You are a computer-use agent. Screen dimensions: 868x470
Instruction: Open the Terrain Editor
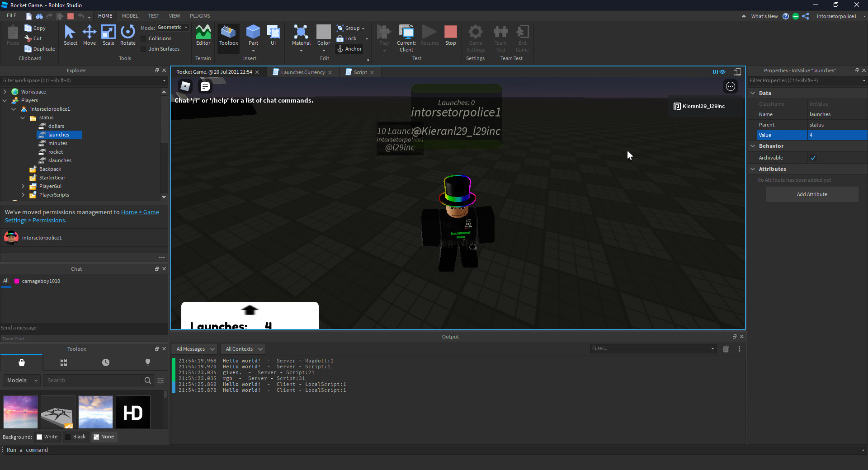point(203,35)
